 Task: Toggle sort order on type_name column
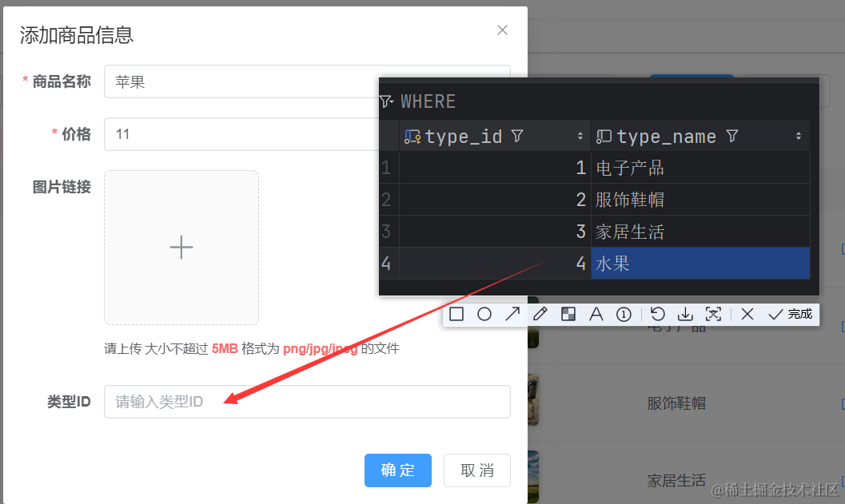tap(798, 137)
